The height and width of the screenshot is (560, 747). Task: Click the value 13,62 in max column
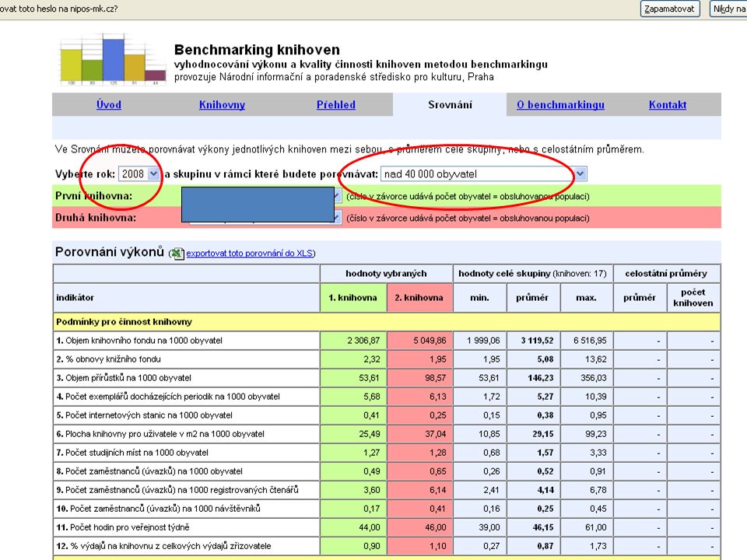coord(596,359)
